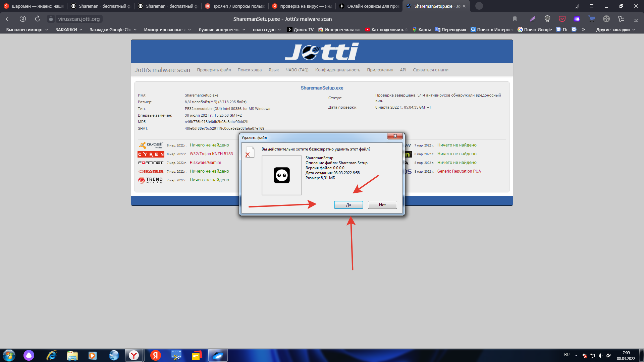The image size is (644, 362).
Task: Switch to the Онлайн сервисы tab
Action: pos(369,6)
